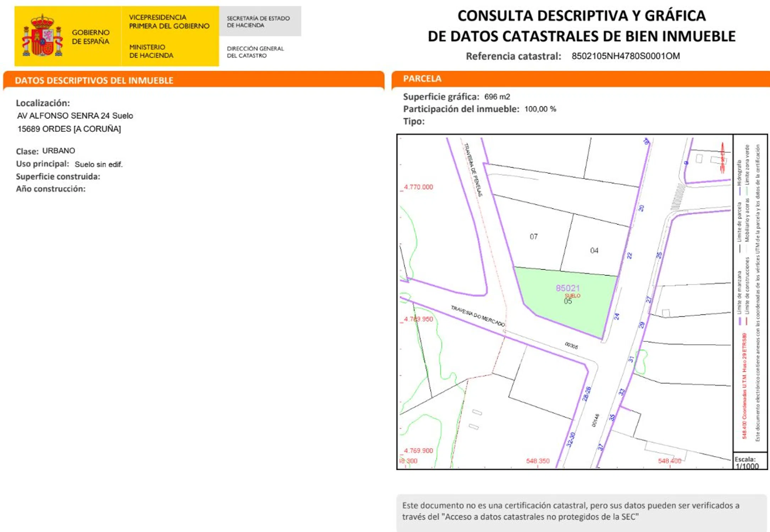Click the MINISTERIO DE HACIENDA label
Viewport: 770px width, 532px height.
point(151,51)
